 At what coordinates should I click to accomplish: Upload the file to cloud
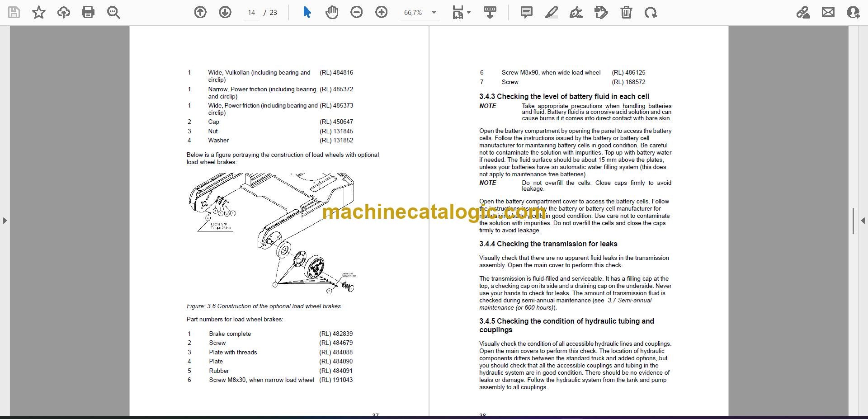point(63,12)
